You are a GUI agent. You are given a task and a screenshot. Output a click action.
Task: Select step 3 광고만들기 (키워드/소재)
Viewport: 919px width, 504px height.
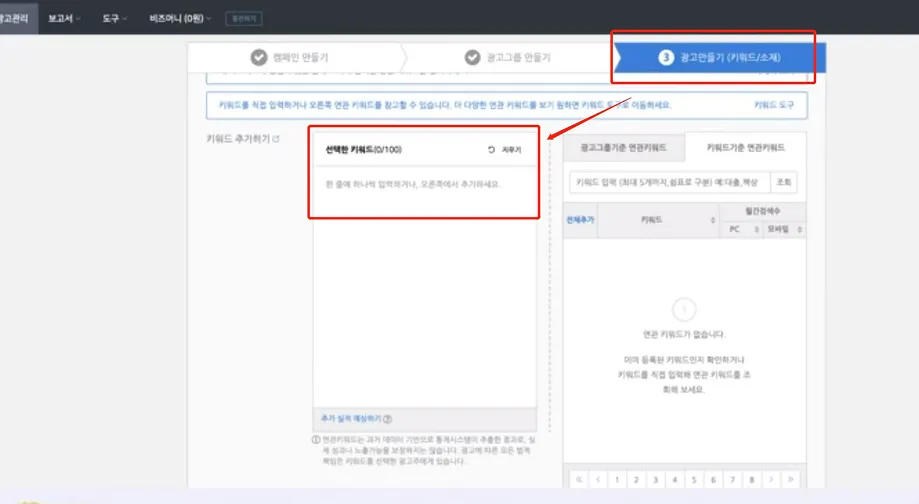[x=720, y=57]
